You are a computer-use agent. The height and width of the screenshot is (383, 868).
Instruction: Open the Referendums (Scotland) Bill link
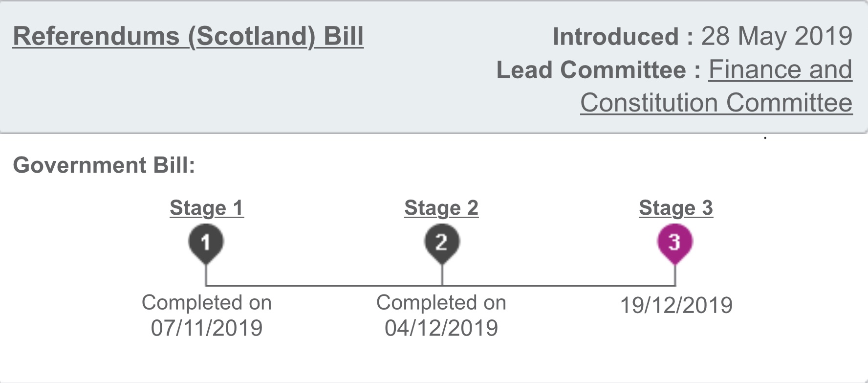click(188, 36)
